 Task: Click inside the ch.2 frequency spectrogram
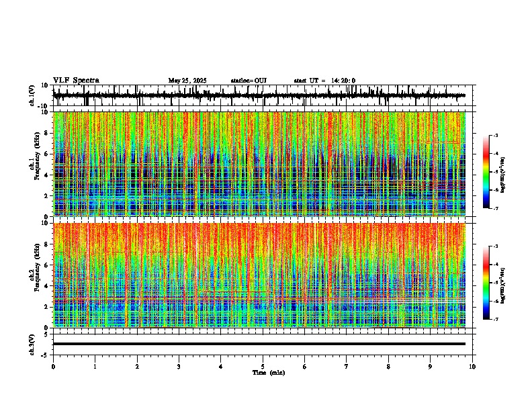259,275
